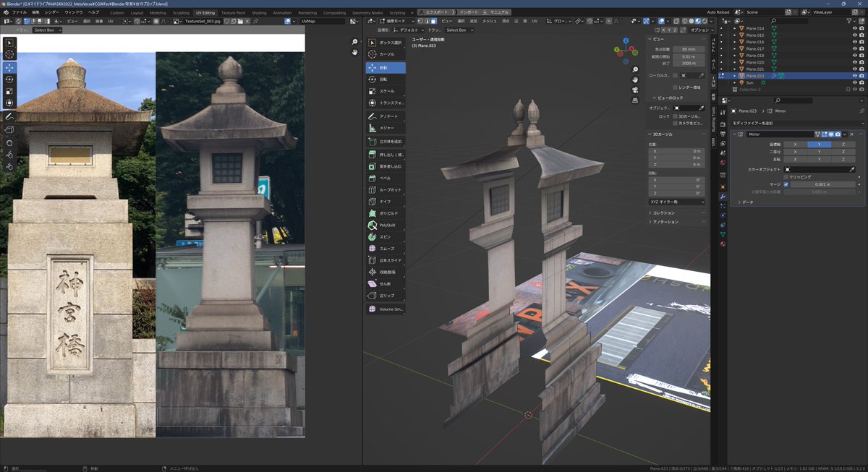Select the メジャー measure tool

[386, 128]
